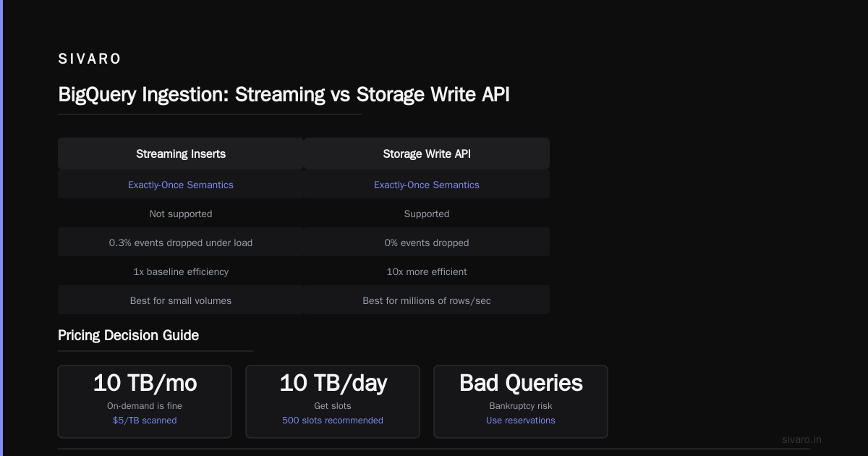This screenshot has width=868, height=456.
Task: Select the 'Not supported' table cell
Action: [181, 214]
